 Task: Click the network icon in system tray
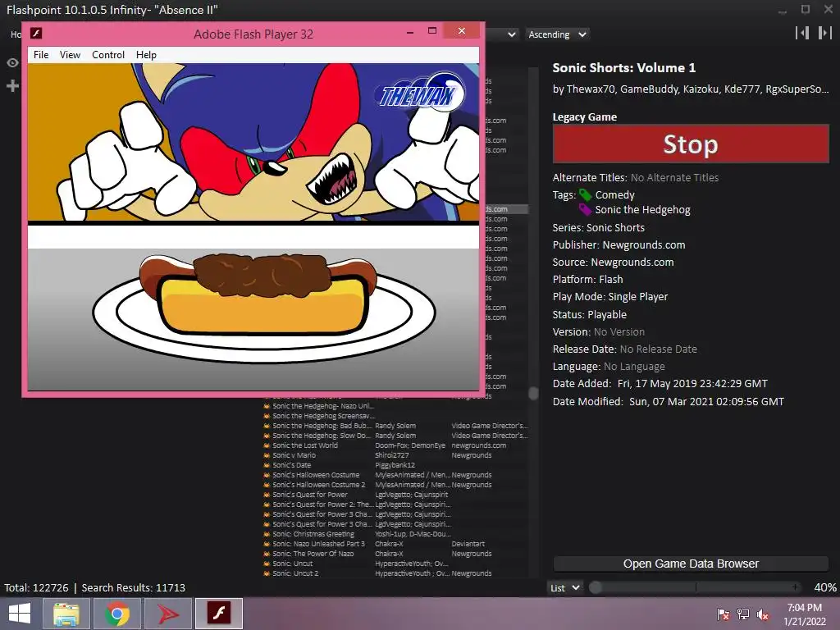click(x=743, y=614)
